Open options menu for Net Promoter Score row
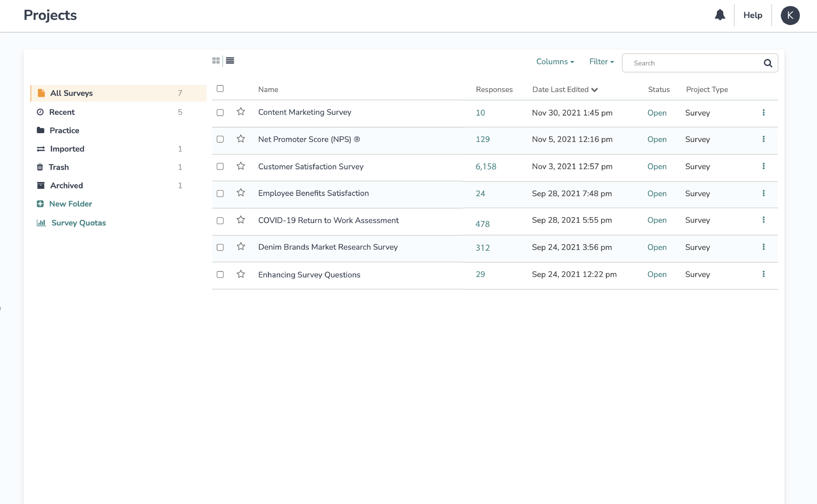 point(763,139)
